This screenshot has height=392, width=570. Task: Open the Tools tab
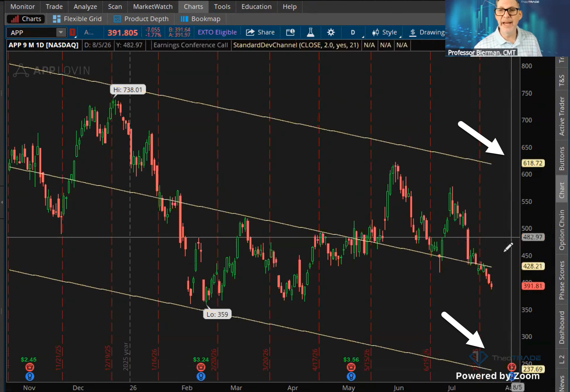[222, 6]
